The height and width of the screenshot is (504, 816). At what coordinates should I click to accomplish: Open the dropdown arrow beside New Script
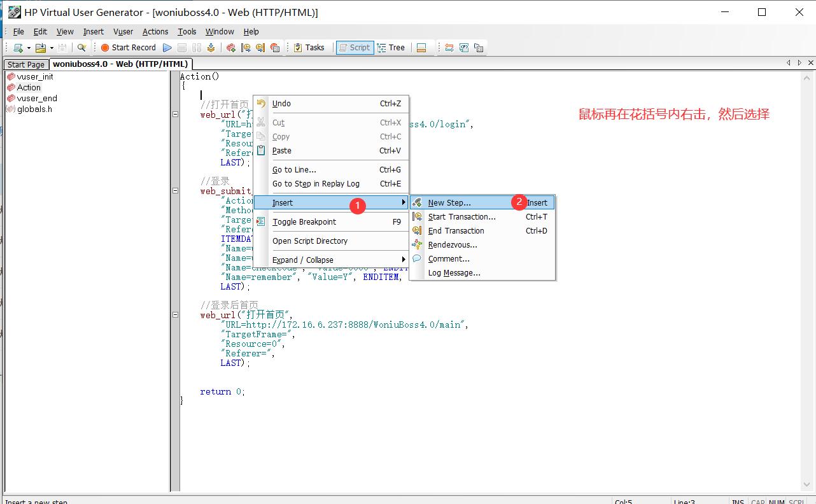(28, 48)
